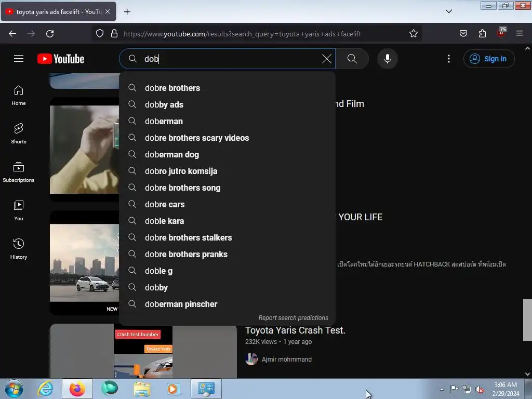
Task: Switch to Firefox in the taskbar
Action: coord(77,389)
